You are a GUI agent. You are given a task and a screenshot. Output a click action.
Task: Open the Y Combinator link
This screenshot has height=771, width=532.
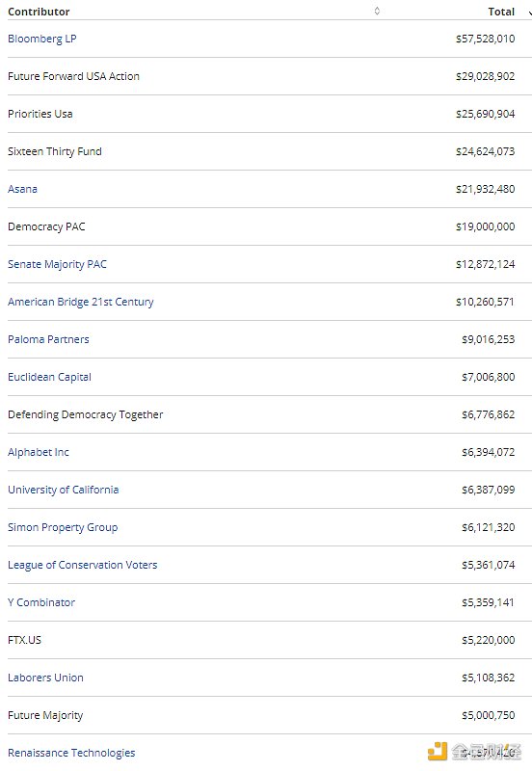click(x=41, y=602)
